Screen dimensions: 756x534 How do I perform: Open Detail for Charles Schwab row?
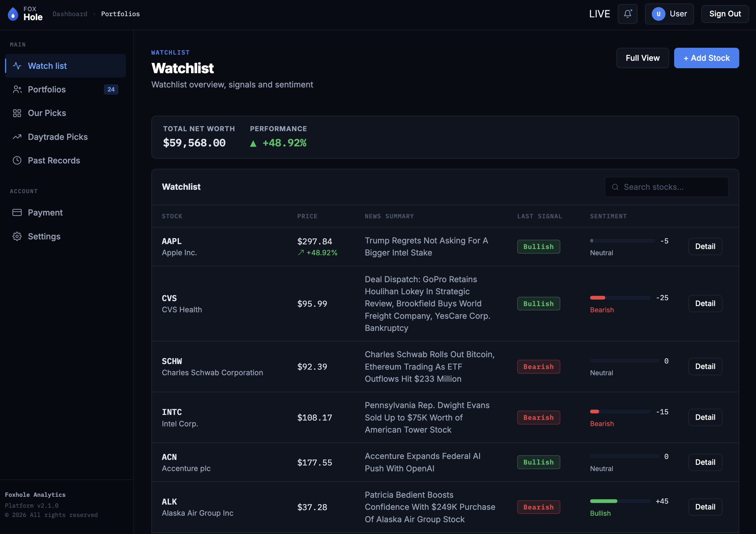[x=705, y=367]
